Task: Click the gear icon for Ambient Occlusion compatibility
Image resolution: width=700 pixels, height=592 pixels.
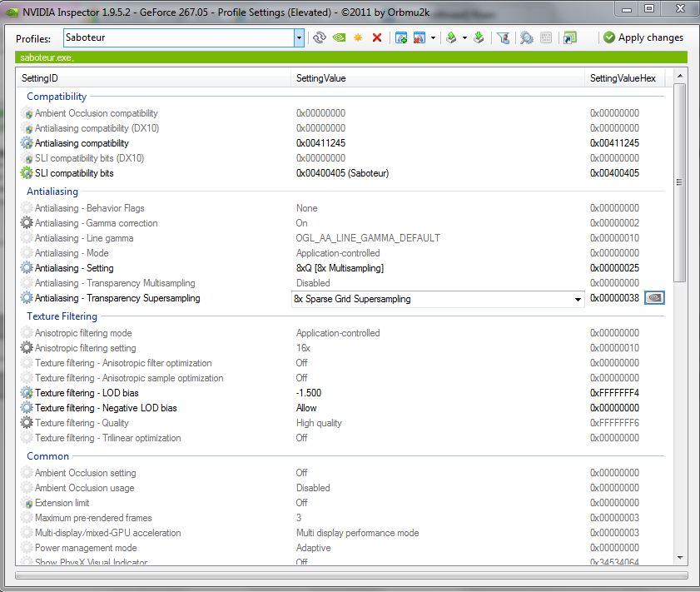Action: tap(27, 113)
